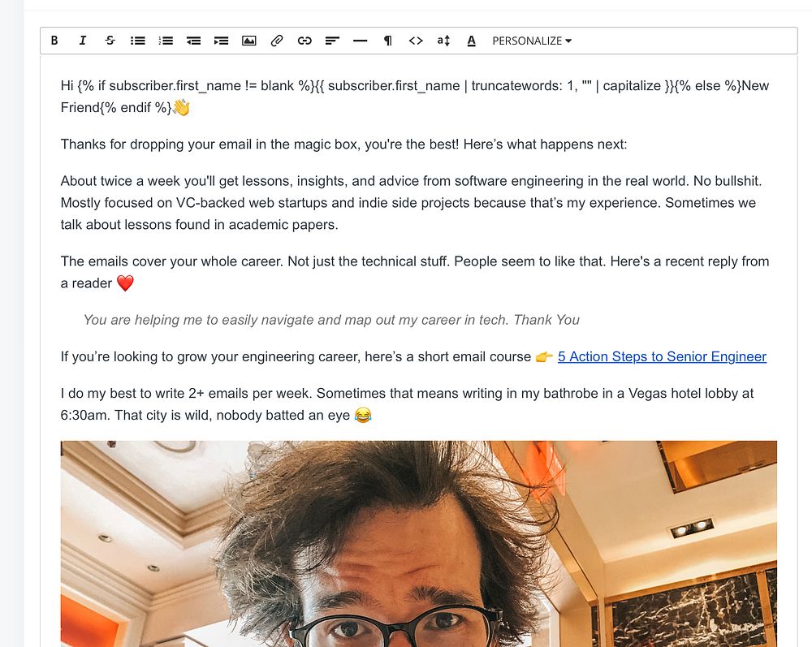Toggle bold formatting
The image size is (812, 647).
(x=54, y=41)
